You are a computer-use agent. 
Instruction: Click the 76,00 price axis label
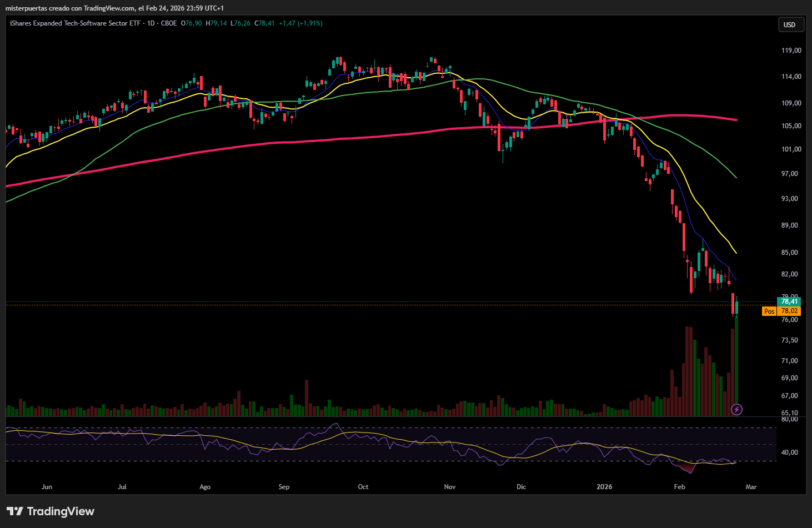coord(789,320)
